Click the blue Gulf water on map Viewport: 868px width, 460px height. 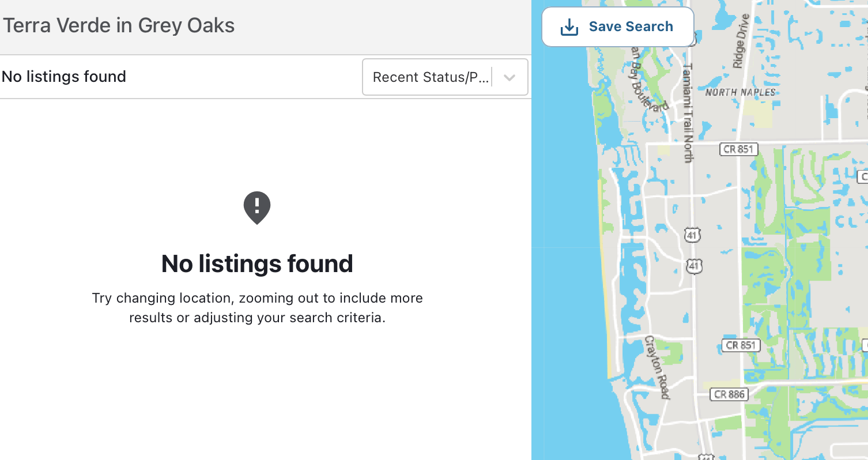565,259
